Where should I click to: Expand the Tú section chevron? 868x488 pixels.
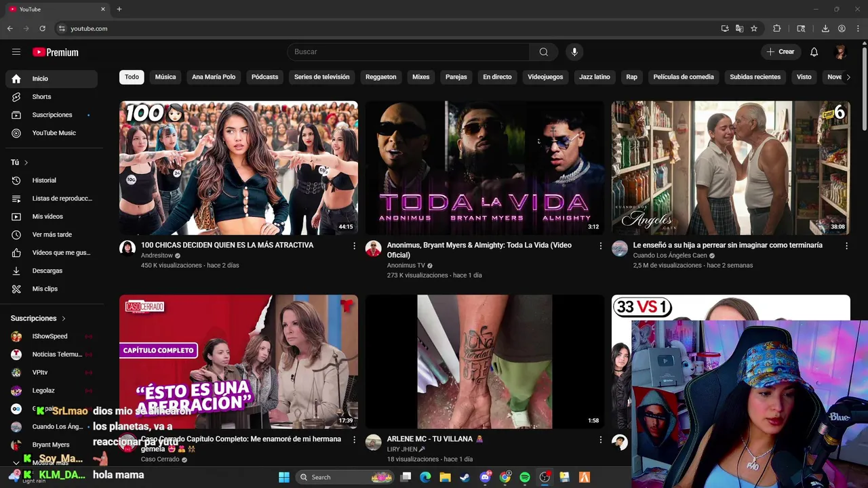(26, 163)
